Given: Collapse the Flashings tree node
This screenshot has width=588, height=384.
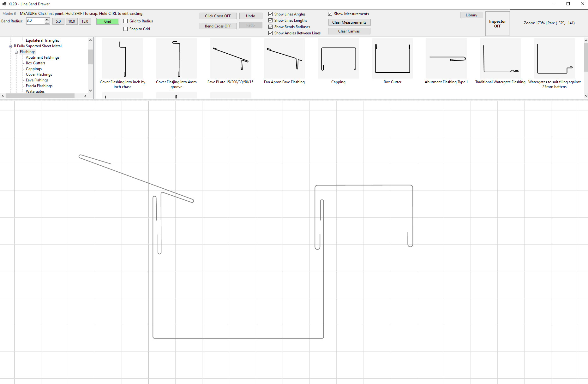Looking at the screenshot, I should (16, 52).
